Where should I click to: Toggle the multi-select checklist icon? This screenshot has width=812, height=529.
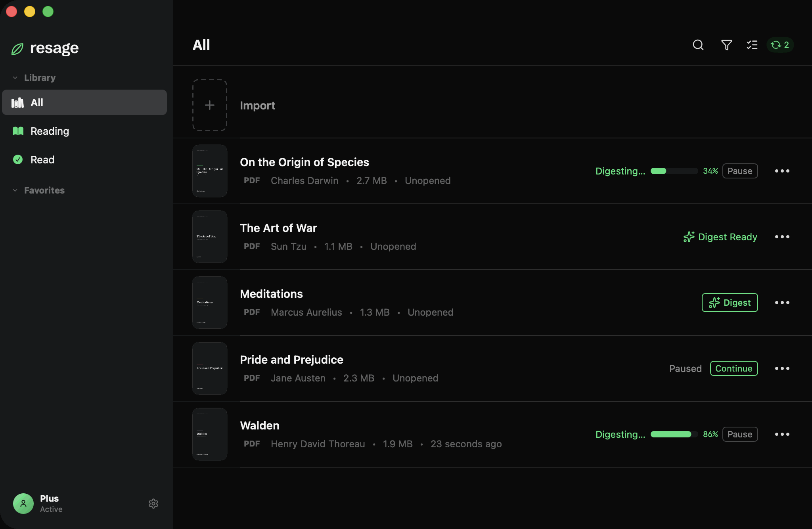[752, 45]
